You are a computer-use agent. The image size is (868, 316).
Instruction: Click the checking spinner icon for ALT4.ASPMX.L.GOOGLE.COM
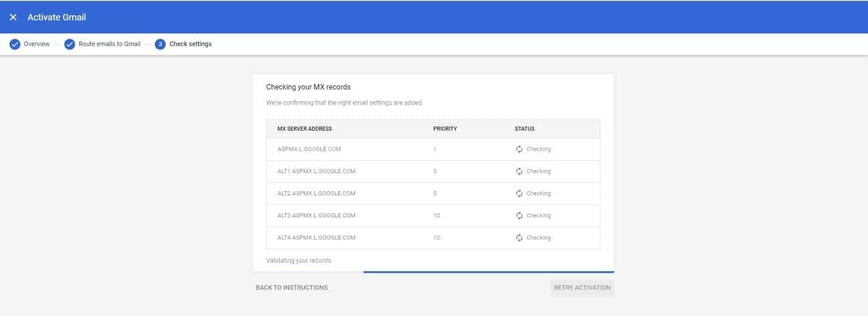coord(519,237)
